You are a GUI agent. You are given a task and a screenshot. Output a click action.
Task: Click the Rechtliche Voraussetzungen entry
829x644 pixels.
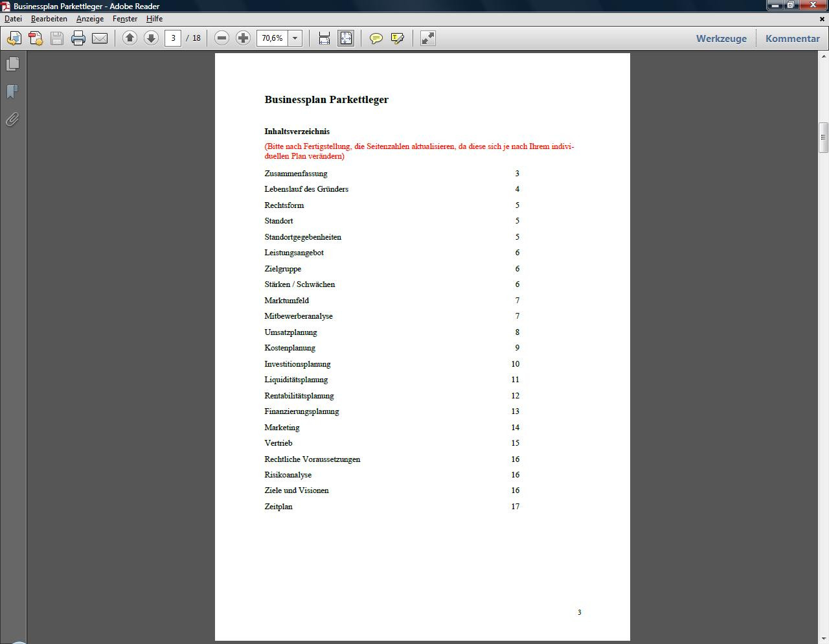point(312,459)
